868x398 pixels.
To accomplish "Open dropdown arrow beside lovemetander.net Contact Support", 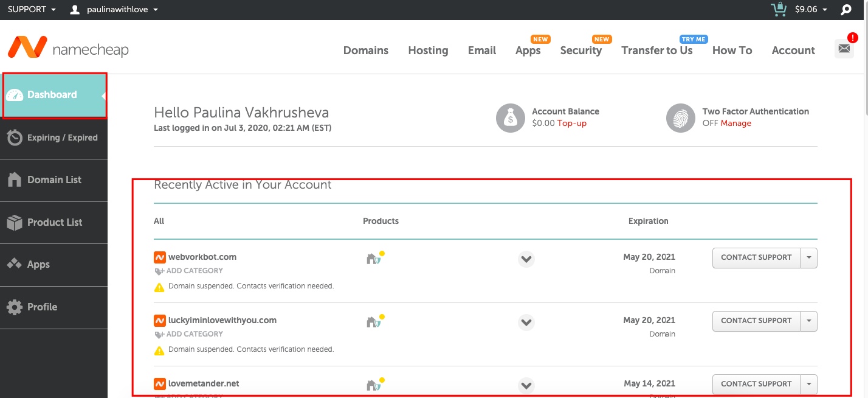I will coord(809,384).
